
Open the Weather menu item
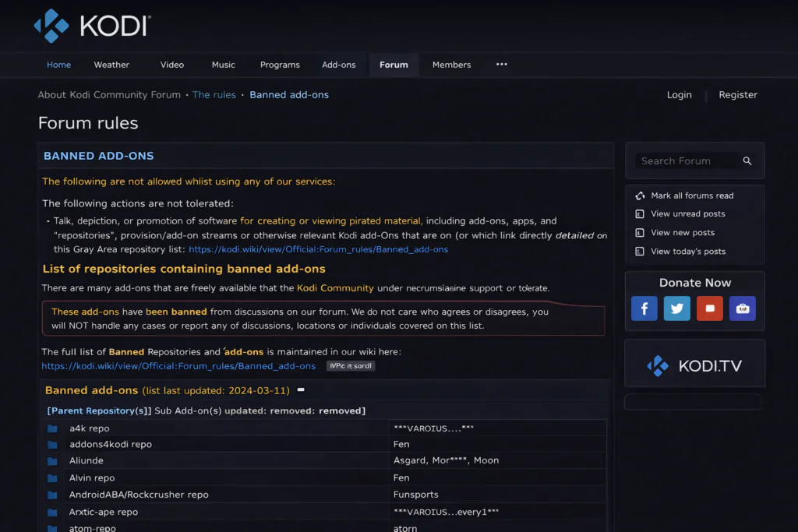tap(111, 65)
